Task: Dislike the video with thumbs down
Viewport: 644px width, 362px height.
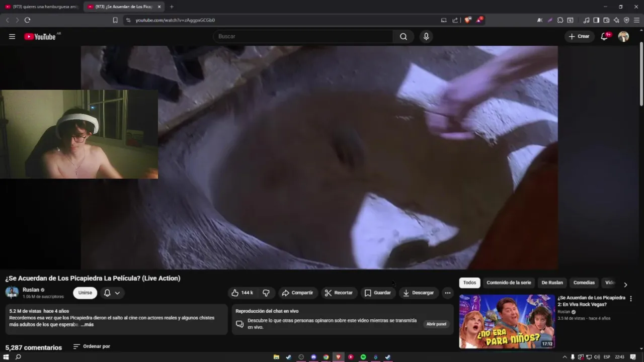Action: pyautogui.click(x=266, y=293)
